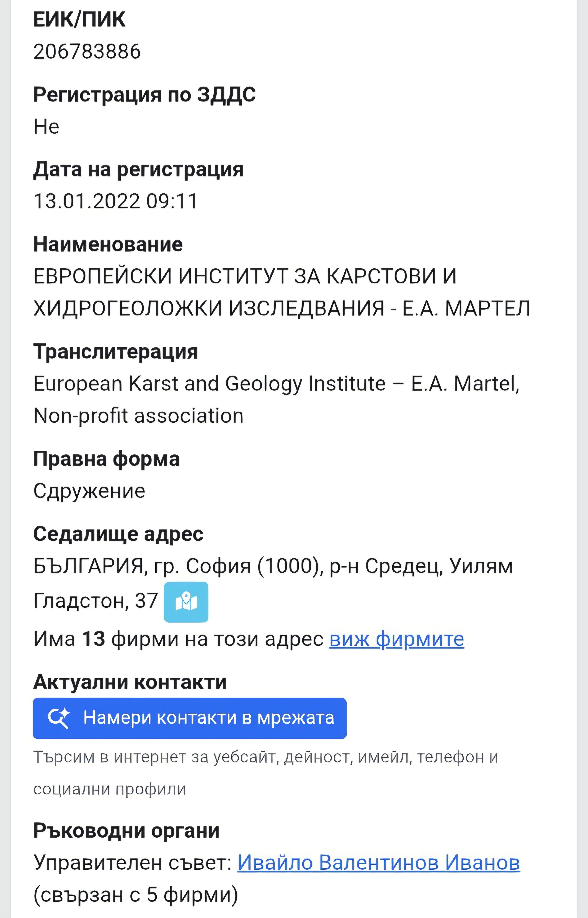Click the registration date 13.01.2022 09:11
The image size is (588, 918).
115,201
